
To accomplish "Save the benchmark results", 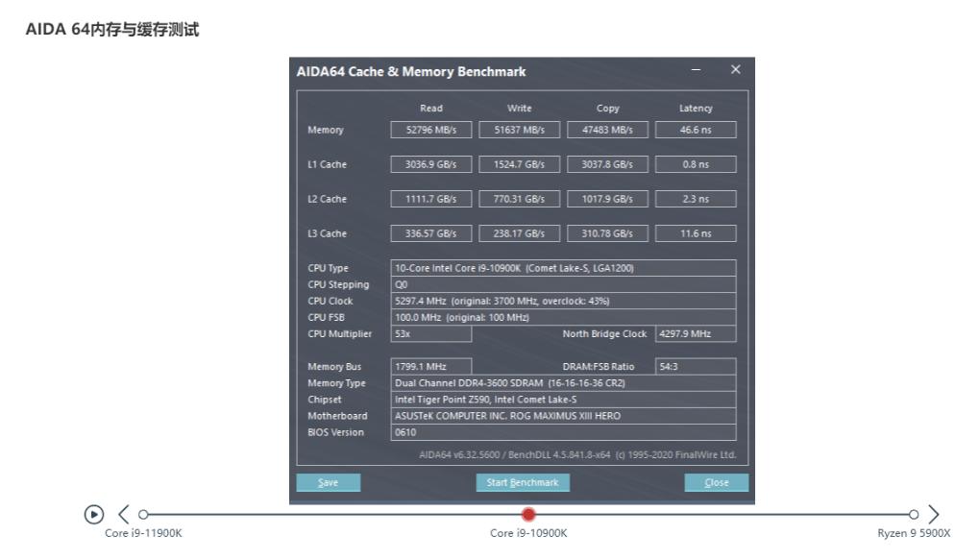I will pos(328,482).
